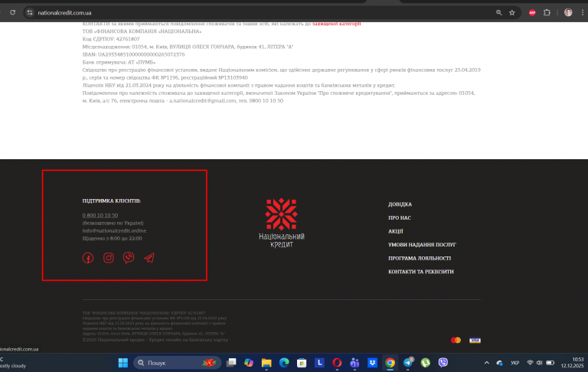View site information icon in address bar
Viewport: 588px width, 372px height.
tap(30, 13)
